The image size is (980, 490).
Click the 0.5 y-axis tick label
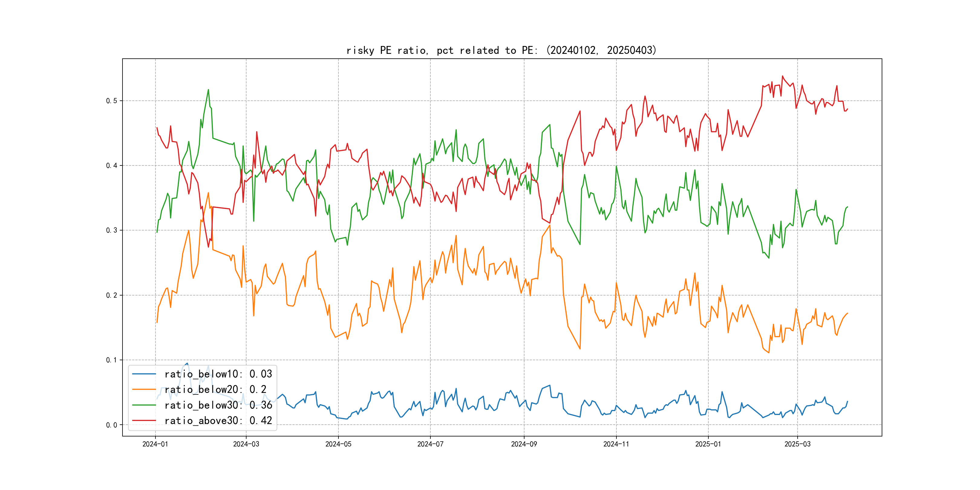click(112, 101)
